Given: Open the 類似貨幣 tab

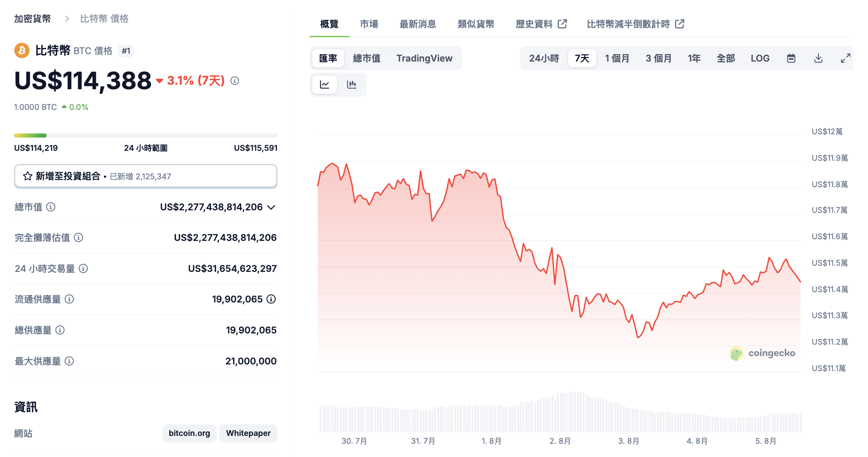Looking at the screenshot, I should 476,24.
